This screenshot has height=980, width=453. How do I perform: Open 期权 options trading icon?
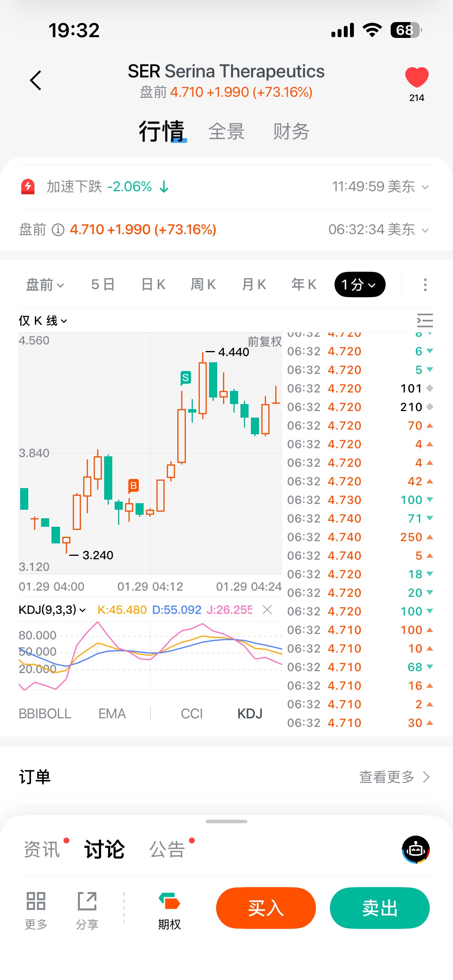tap(169, 901)
